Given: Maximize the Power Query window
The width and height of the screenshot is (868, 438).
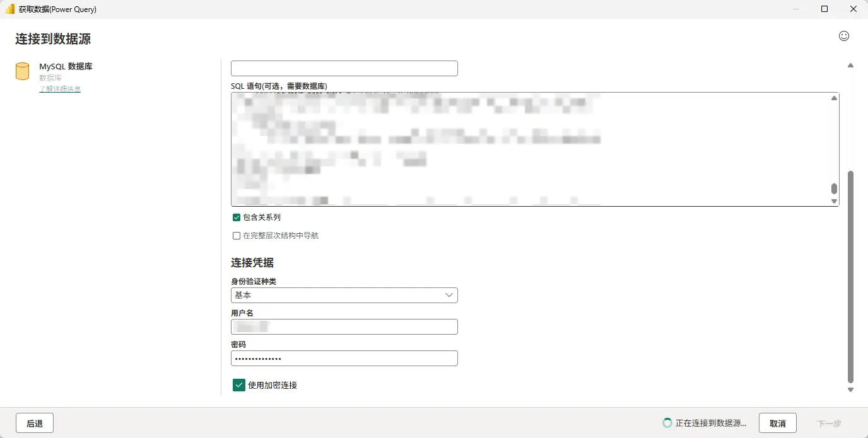Looking at the screenshot, I should pos(824,9).
